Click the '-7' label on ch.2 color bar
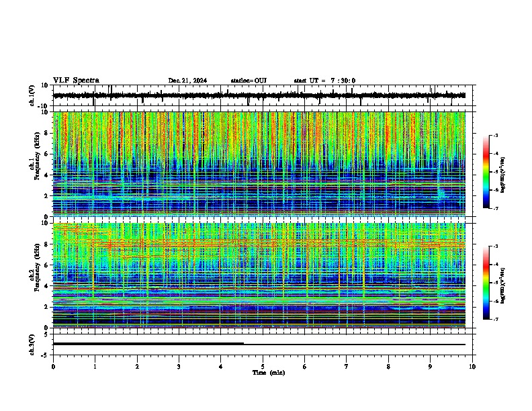This screenshot has width=532, height=411. click(x=496, y=319)
